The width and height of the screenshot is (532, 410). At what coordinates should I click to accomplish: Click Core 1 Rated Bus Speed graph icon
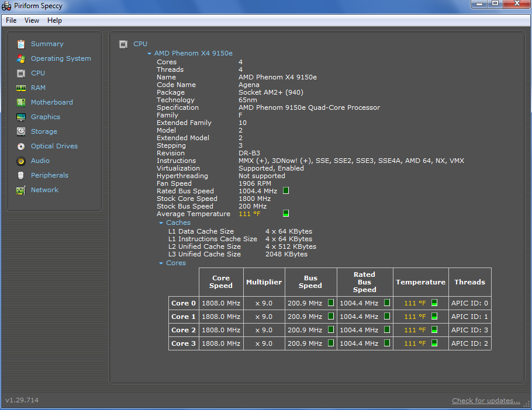[x=387, y=316]
